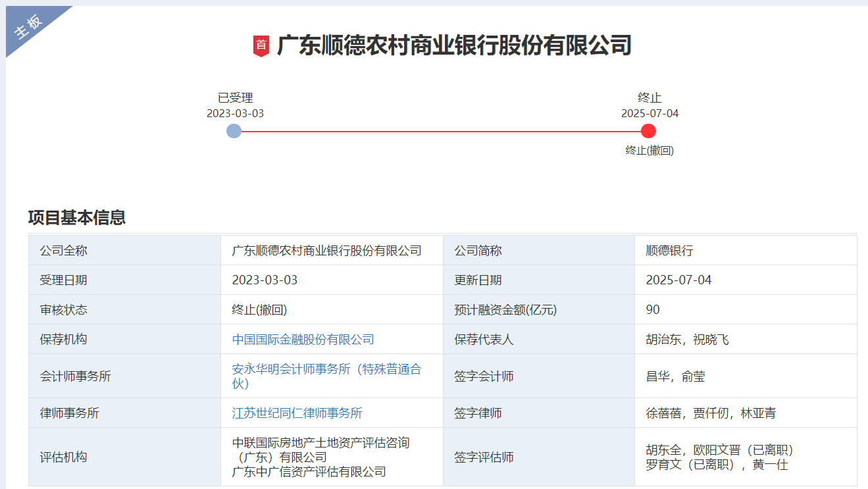
Task: Click the financing amount value 90
Action: click(653, 310)
